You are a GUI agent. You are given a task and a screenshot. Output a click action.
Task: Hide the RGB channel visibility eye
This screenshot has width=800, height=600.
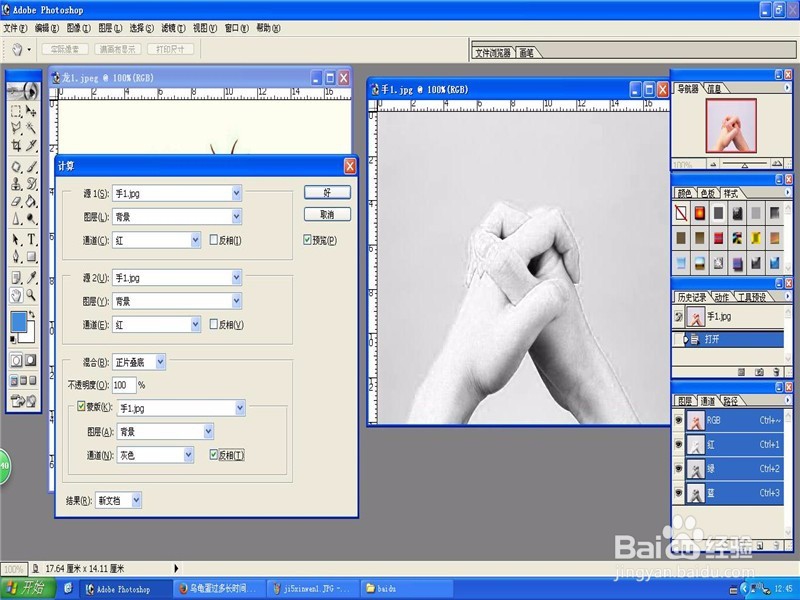click(679, 420)
